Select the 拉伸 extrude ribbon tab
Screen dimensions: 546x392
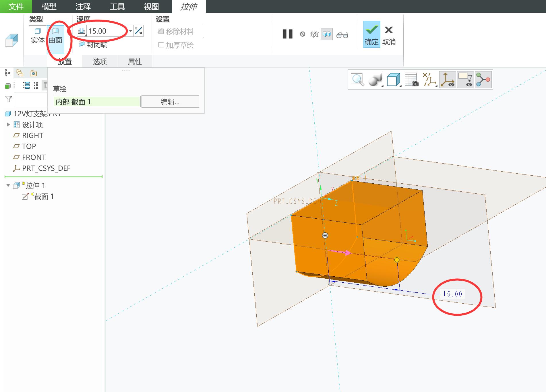189,7
